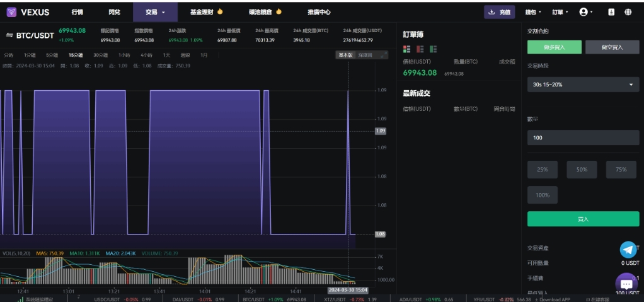The height and width of the screenshot is (302, 644).
Task: Show the sell-only order book view
Action: [x=420, y=49]
